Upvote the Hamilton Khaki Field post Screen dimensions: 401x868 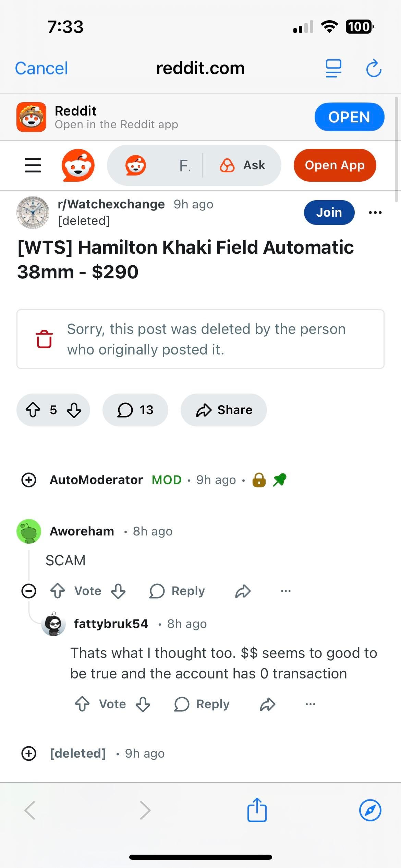pyautogui.click(x=33, y=410)
